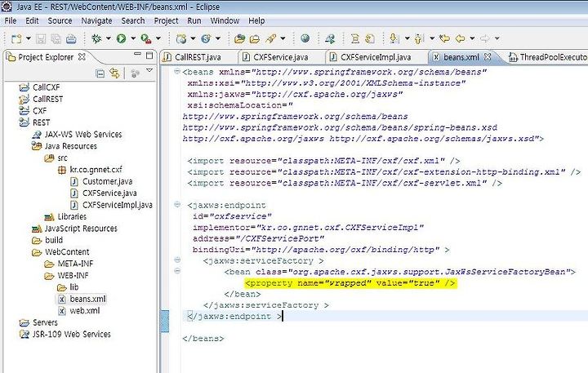The height and width of the screenshot is (373, 588).
Task: Click the Search flashlight icon
Action: click(271, 38)
